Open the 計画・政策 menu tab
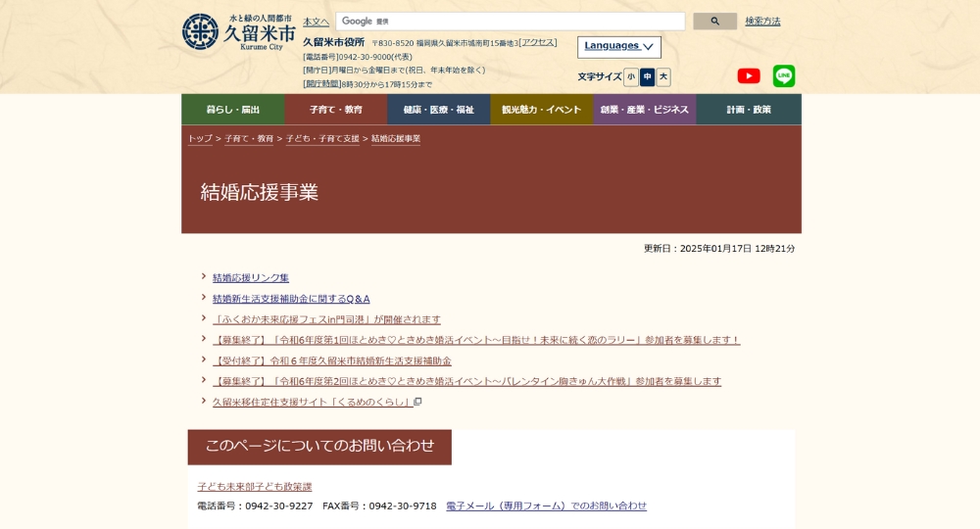 [749, 110]
